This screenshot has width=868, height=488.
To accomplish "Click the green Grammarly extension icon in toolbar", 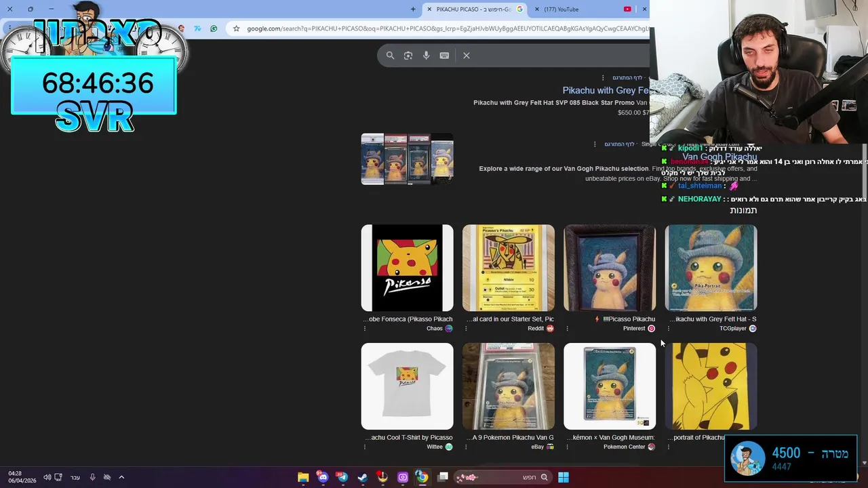I will tap(214, 28).
